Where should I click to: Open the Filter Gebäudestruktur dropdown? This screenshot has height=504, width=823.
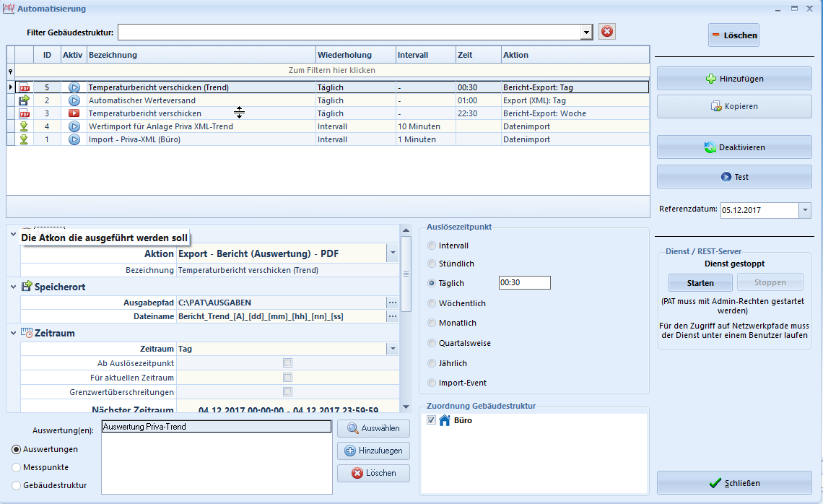[x=586, y=32]
